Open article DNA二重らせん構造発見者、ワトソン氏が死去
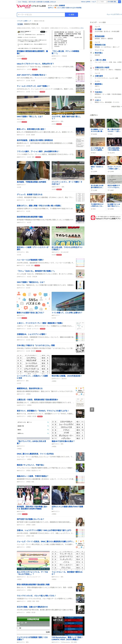This screenshot has height=644, width=122. coord(35,454)
